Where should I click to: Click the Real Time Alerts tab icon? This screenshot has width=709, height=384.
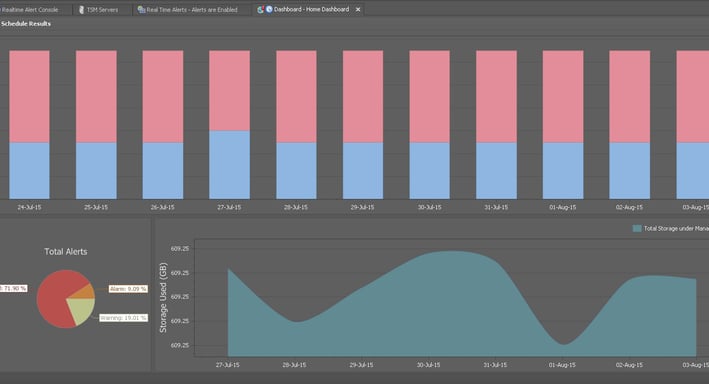141,9
